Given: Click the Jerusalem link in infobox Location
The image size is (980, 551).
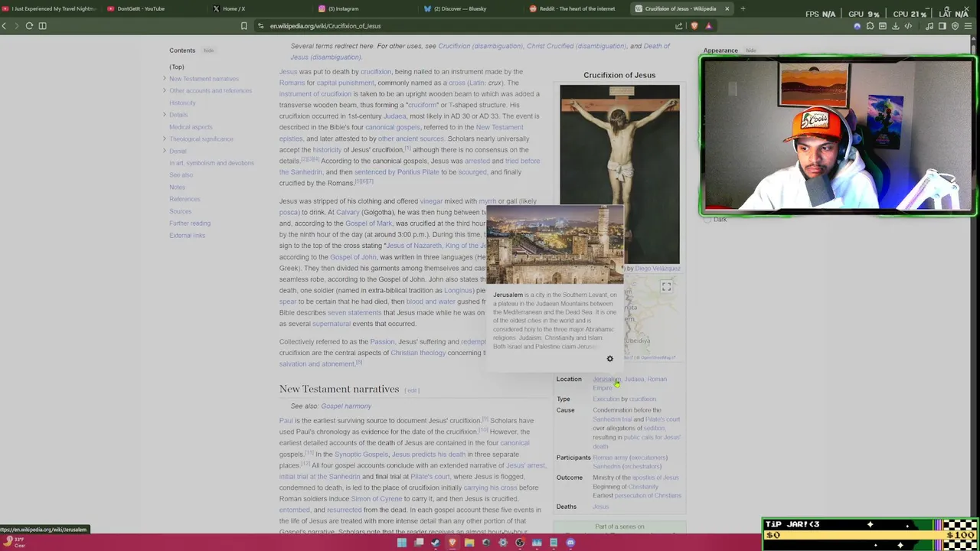Looking at the screenshot, I should coord(606,379).
